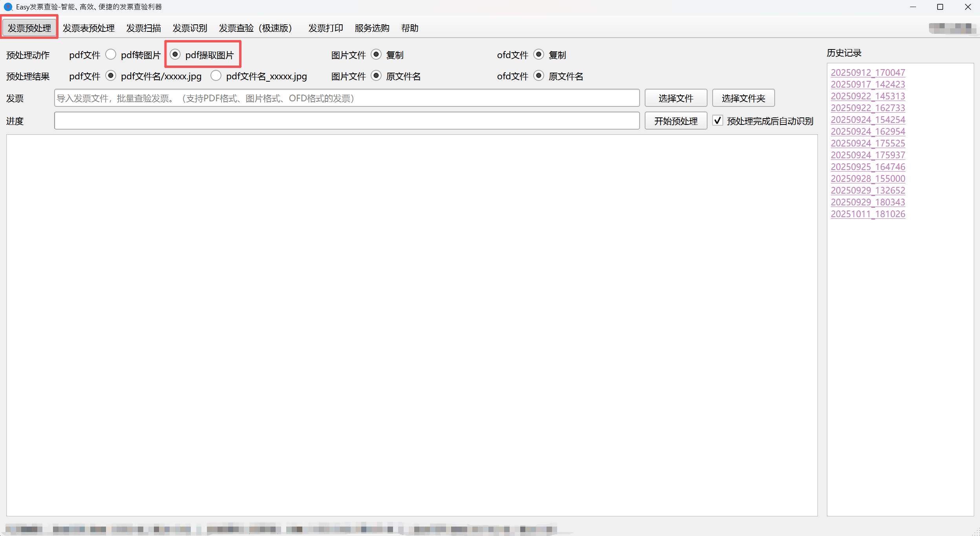Click the 选择文件 button

click(x=676, y=98)
